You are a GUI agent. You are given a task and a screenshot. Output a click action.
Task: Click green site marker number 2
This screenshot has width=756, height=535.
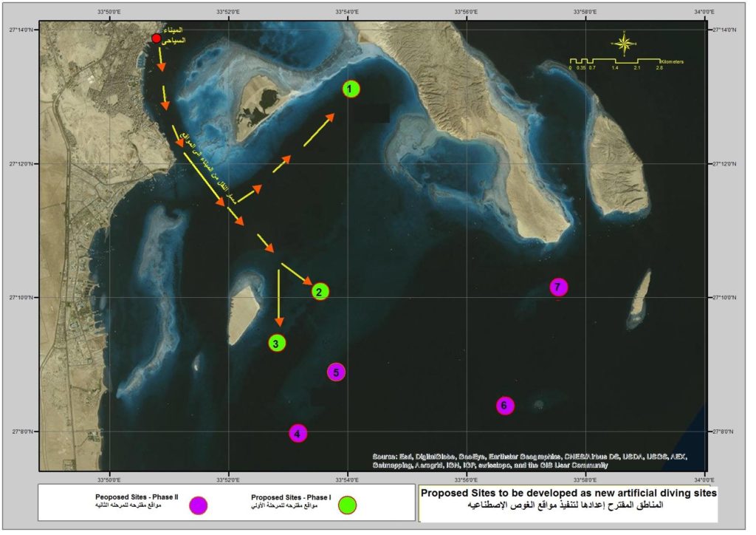tap(320, 291)
